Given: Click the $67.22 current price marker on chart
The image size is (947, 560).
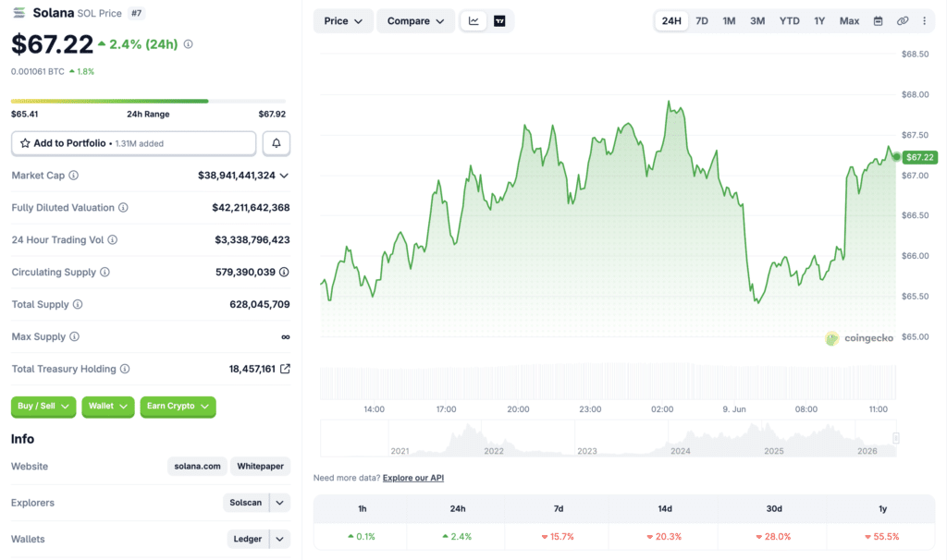Looking at the screenshot, I should (920, 157).
